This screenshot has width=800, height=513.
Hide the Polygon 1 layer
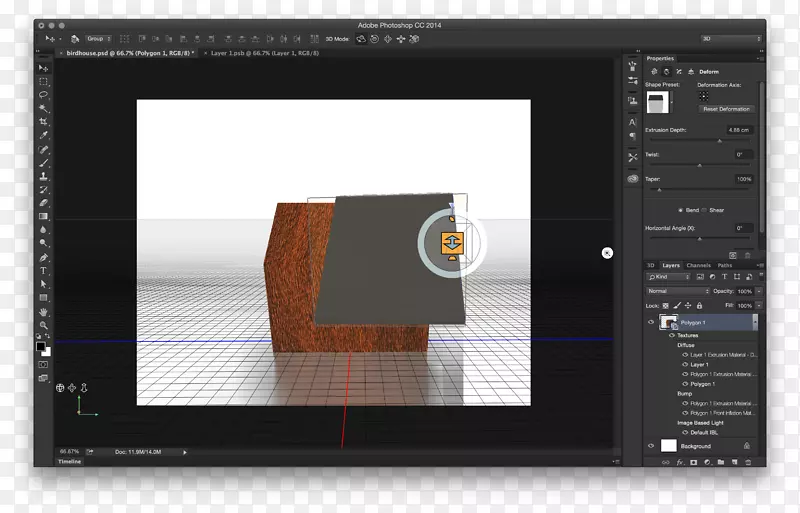[651, 322]
